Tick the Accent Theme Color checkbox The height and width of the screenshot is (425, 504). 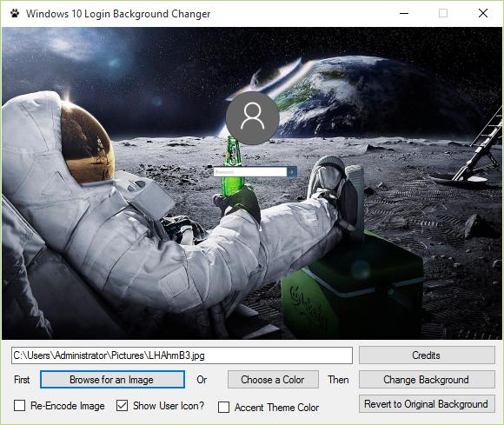(223, 407)
